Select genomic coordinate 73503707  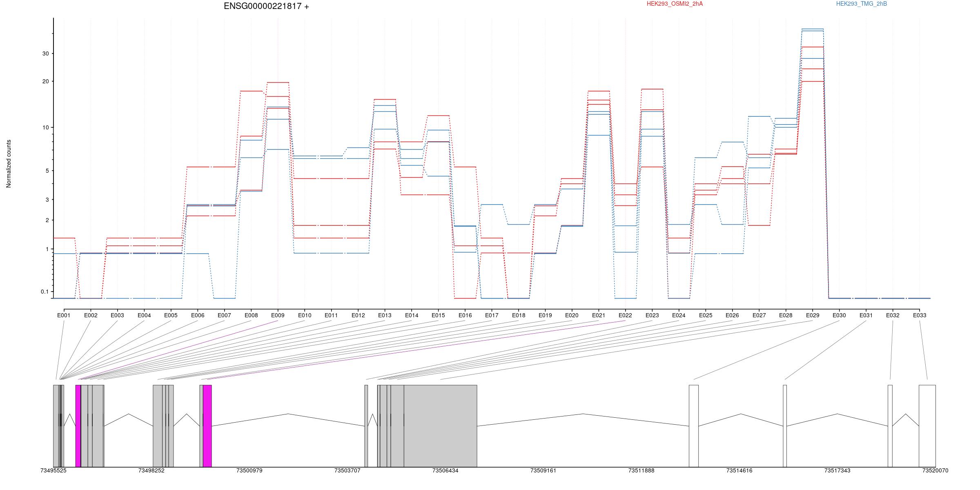(x=347, y=470)
